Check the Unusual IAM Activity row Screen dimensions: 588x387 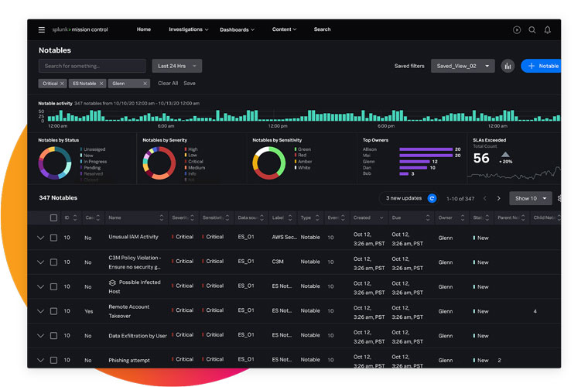click(53, 238)
